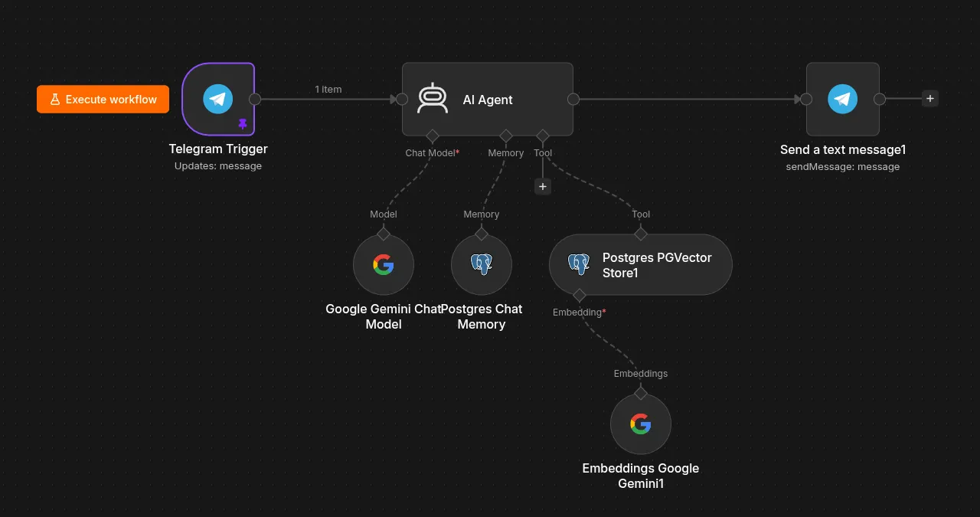The image size is (980, 517).
Task: Open the Postgres PGVector Store1 node
Action: [641, 264]
